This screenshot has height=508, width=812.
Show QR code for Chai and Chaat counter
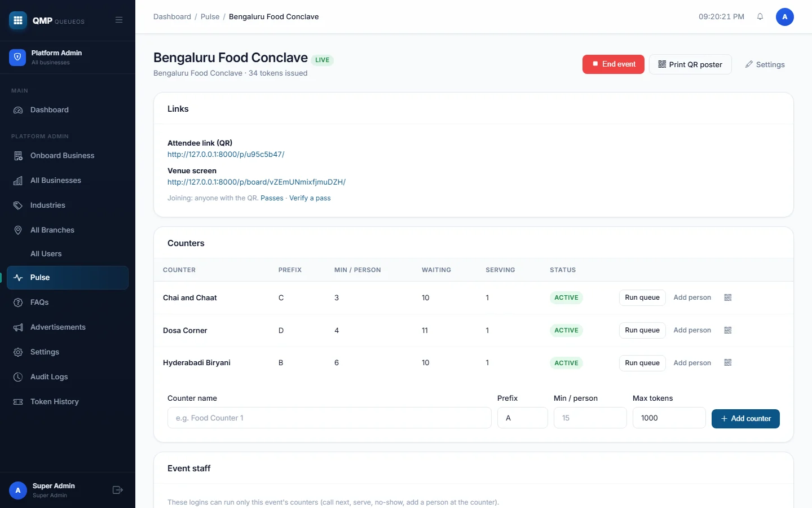point(728,297)
